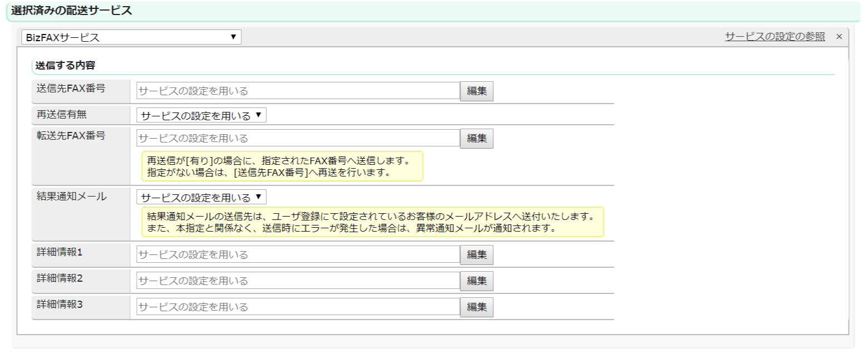Click the 送信する内容 section heading
This screenshot has height=363, width=868.
click(x=66, y=65)
